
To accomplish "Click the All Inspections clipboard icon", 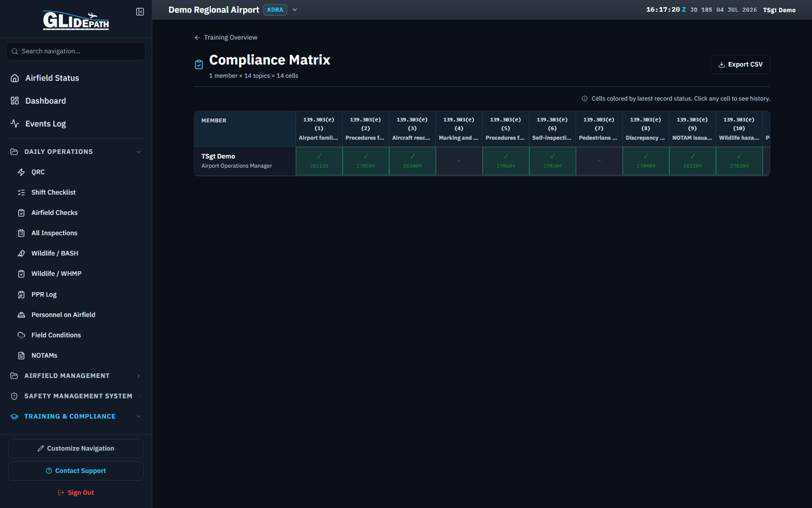I will tap(21, 233).
